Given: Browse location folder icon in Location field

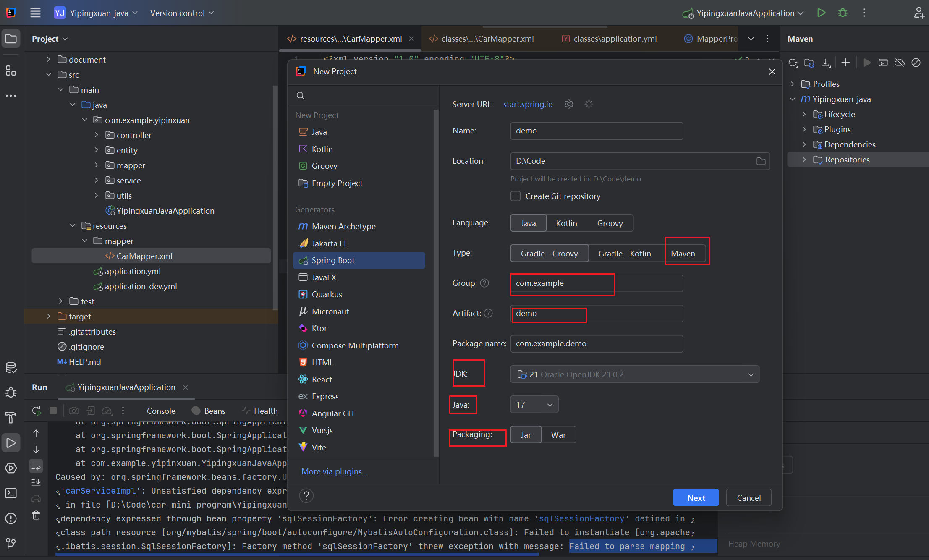Looking at the screenshot, I should [761, 161].
